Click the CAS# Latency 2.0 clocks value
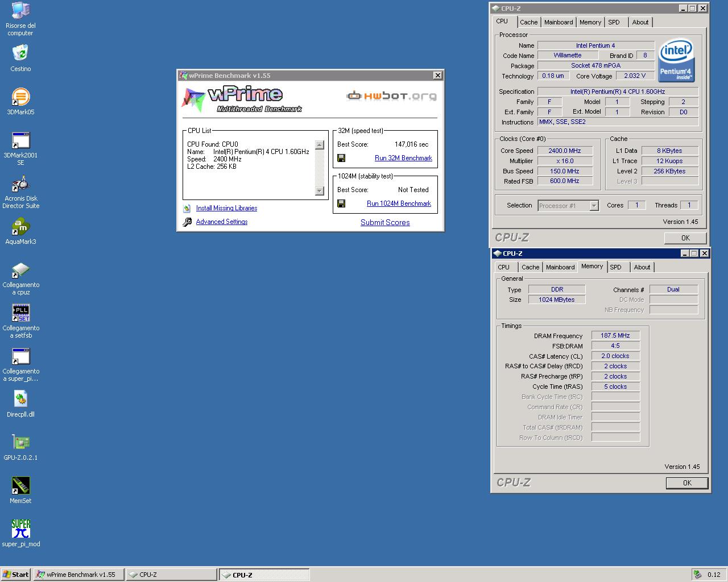This screenshot has height=582, width=728. tap(615, 356)
